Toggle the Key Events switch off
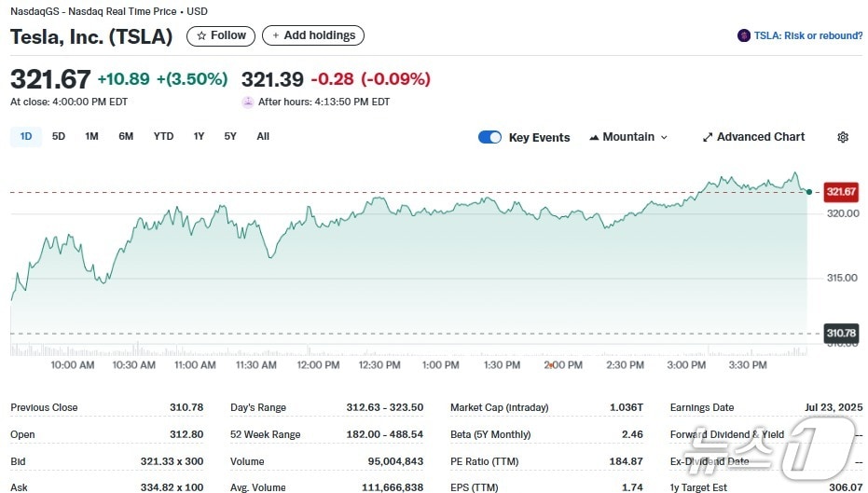 (x=489, y=137)
